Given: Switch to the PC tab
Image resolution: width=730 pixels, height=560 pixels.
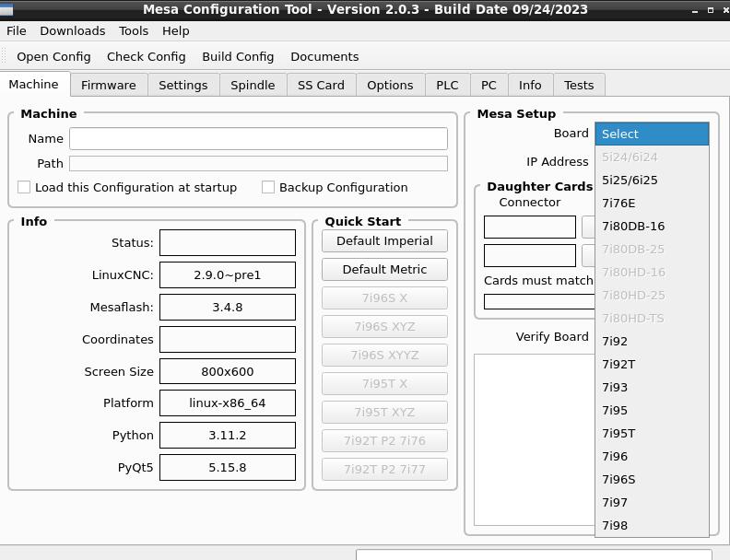Looking at the screenshot, I should tap(489, 85).
